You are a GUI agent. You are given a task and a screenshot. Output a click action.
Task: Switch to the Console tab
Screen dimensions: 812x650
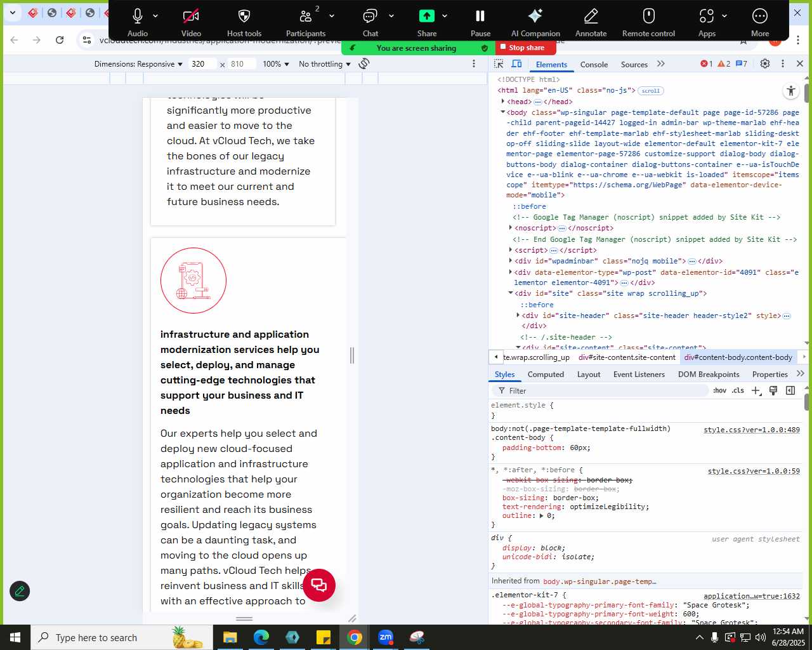pyautogui.click(x=594, y=64)
